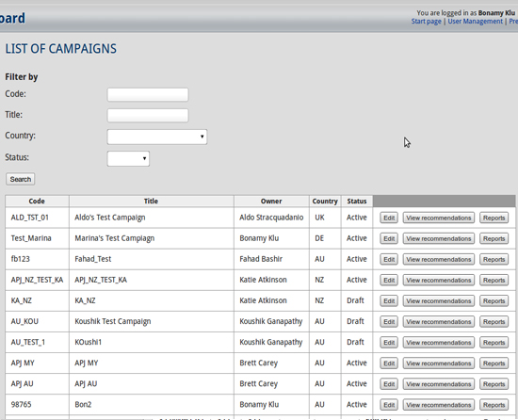
Task: Open the Country filter dropdown
Action: tap(157, 137)
